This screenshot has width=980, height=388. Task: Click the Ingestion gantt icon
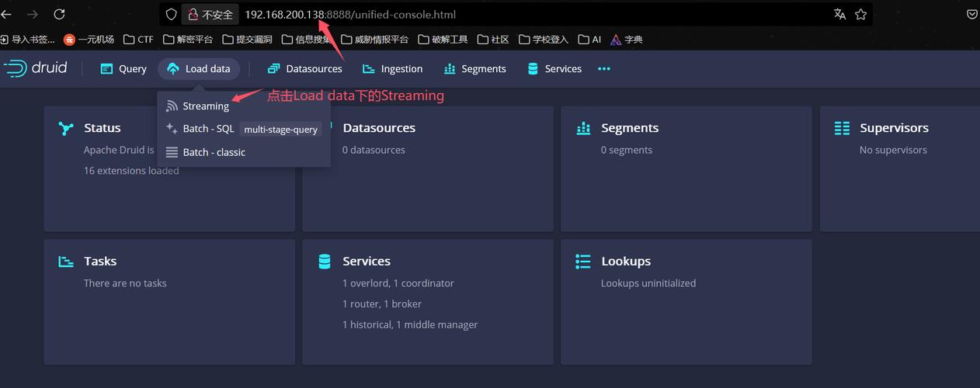point(369,68)
